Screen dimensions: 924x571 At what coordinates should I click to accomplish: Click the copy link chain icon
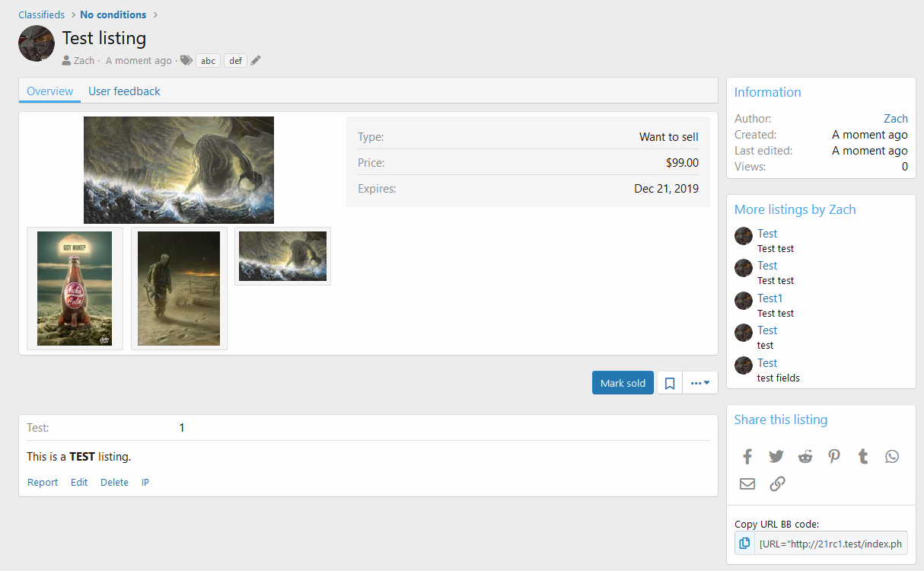[777, 484]
